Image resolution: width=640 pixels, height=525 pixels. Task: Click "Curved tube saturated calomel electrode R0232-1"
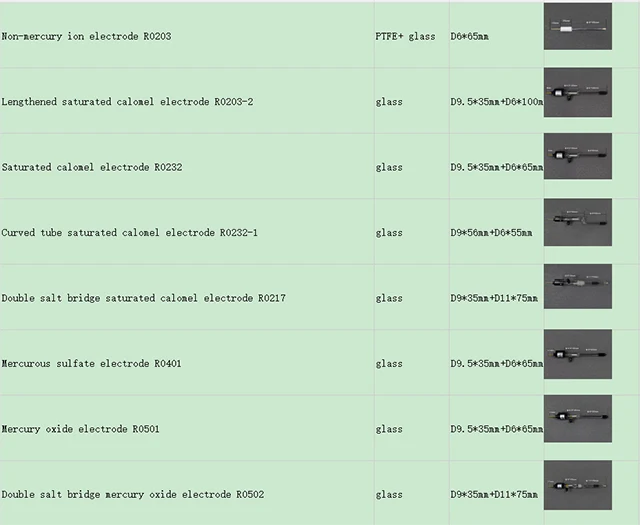coord(130,233)
